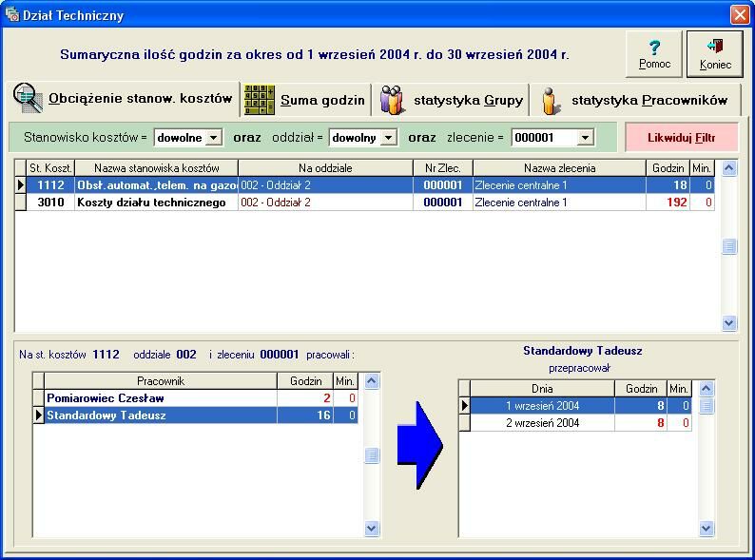The width and height of the screenshot is (755, 560).
Task: Select employee Standardowy Tadeusz row
Action: coord(196,415)
